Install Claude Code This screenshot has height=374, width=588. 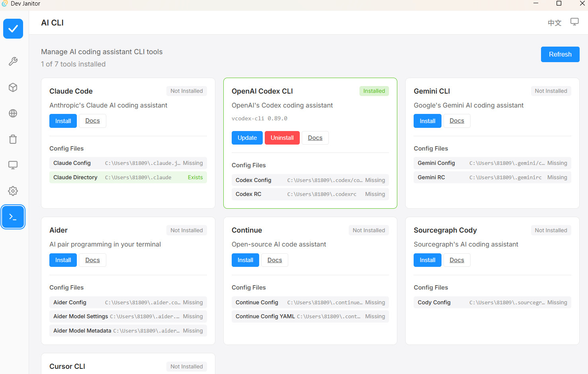click(x=63, y=121)
